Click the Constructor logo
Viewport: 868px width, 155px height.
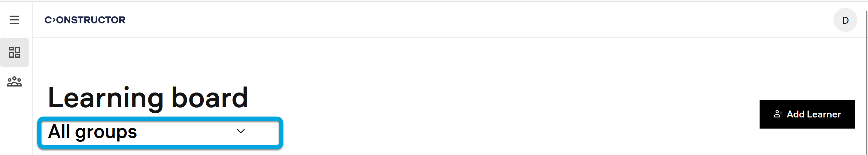pyautogui.click(x=85, y=20)
